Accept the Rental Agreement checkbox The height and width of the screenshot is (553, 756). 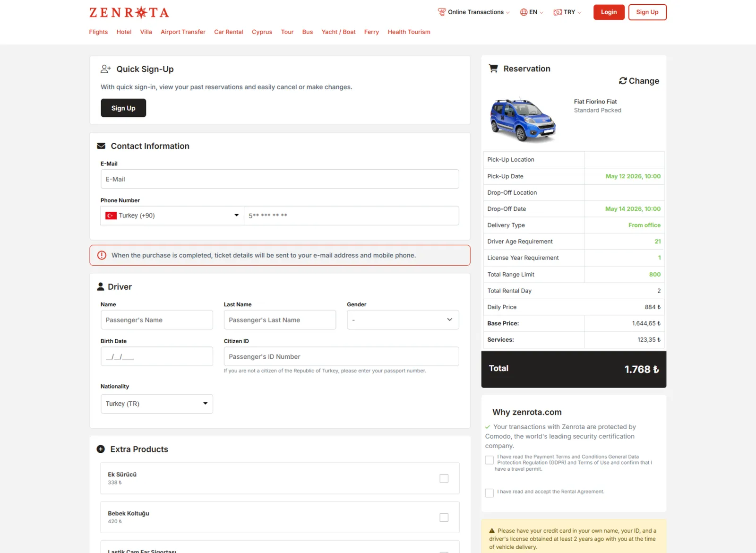[489, 493]
